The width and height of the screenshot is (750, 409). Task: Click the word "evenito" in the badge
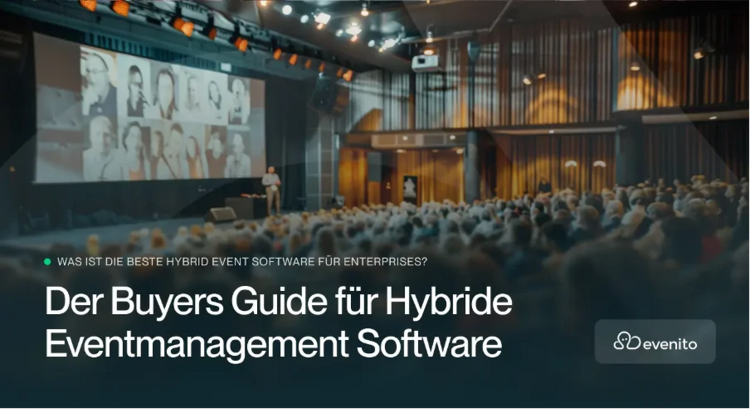pyautogui.click(x=670, y=344)
